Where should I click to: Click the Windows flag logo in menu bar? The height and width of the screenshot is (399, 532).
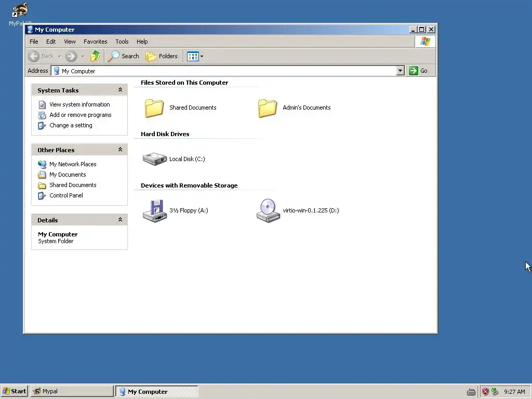click(425, 42)
